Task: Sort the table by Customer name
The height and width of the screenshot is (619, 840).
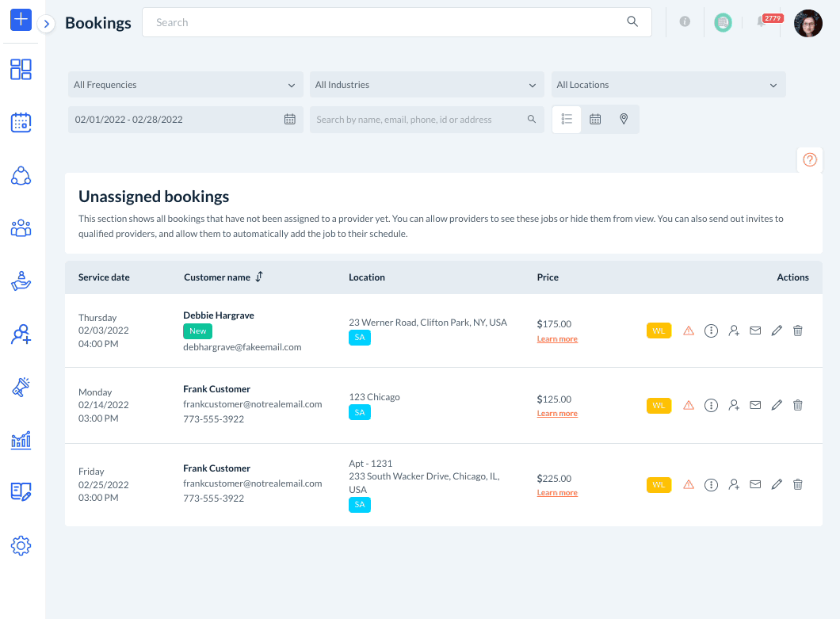Action: [x=259, y=277]
